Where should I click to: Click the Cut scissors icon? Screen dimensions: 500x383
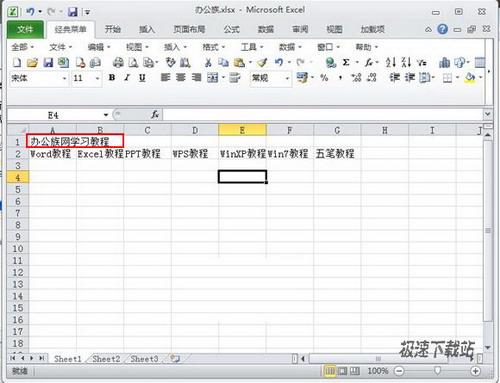(208, 63)
